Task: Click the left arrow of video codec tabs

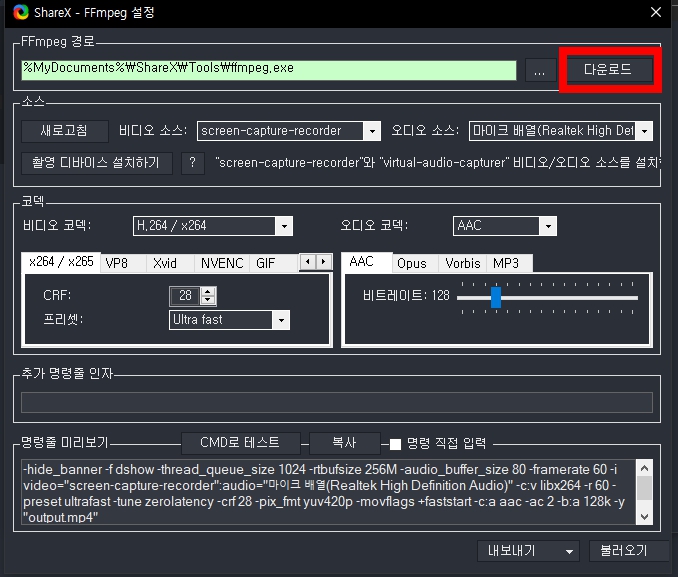Action: [307, 262]
